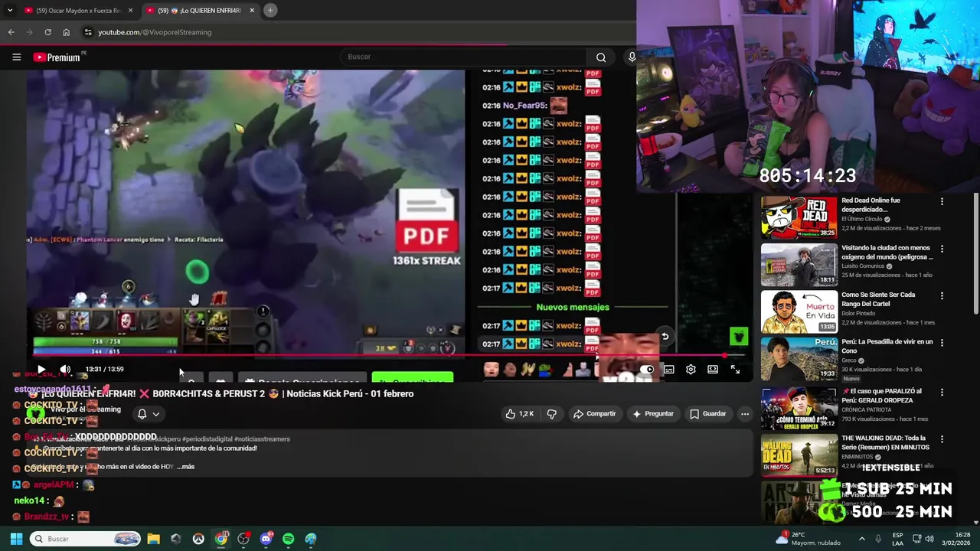Screen dimensions: 980x551
Task: Close the ¡Lo QUIEREN ENFRI4R! tab
Action: pos(250,10)
